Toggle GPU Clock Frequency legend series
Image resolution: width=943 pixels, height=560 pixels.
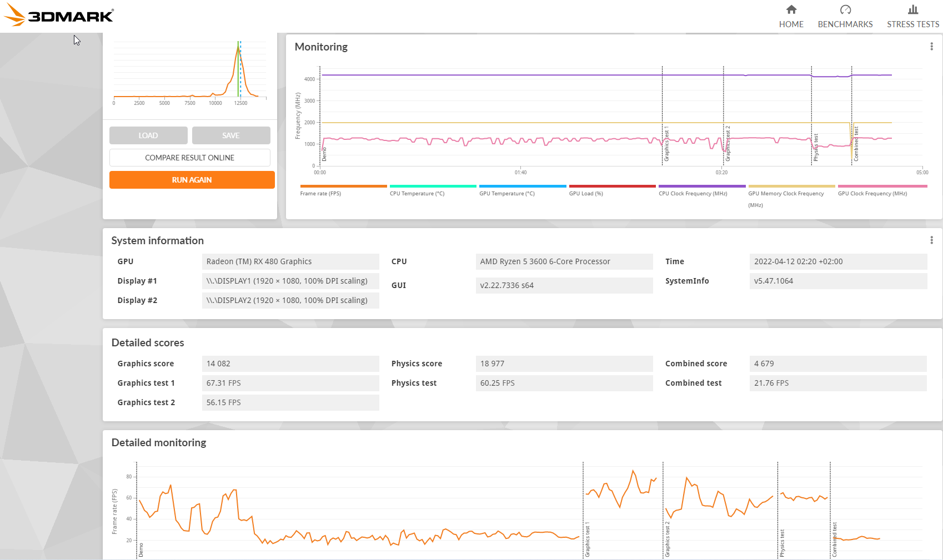tap(882, 190)
